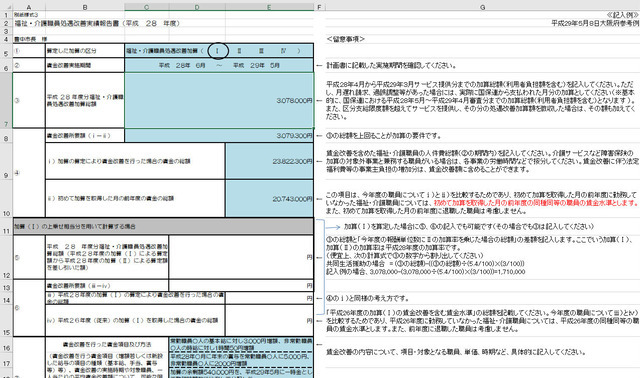Click the 3,078,000円 amount cell

pos(219,100)
